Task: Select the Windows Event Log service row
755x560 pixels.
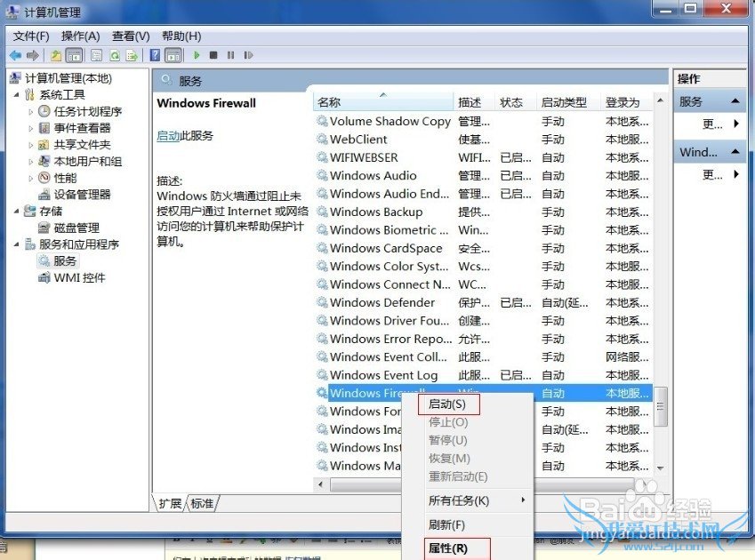Action: [x=483, y=375]
